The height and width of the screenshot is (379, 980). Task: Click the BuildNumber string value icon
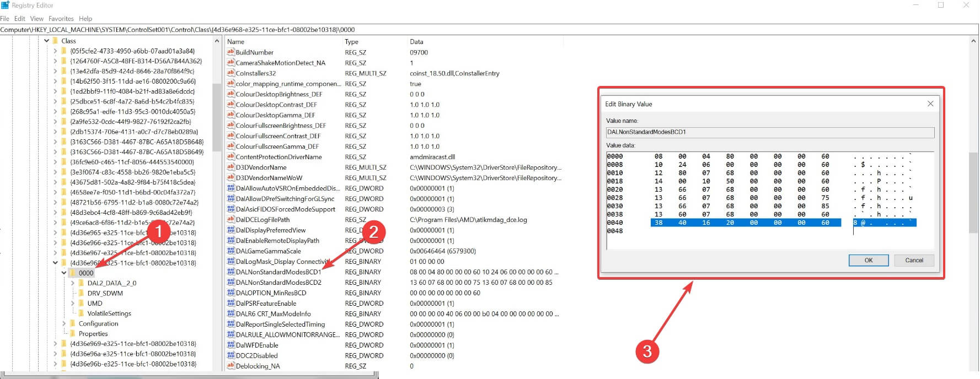point(231,52)
